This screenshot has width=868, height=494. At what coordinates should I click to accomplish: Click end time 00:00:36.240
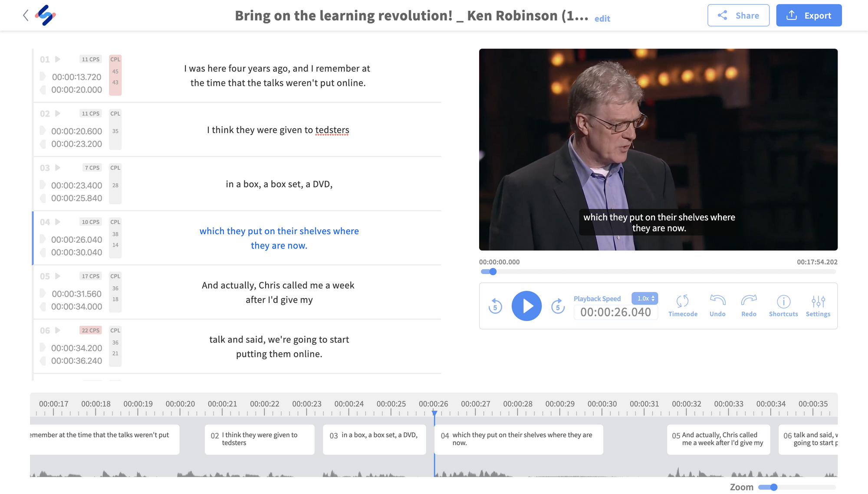(x=76, y=361)
